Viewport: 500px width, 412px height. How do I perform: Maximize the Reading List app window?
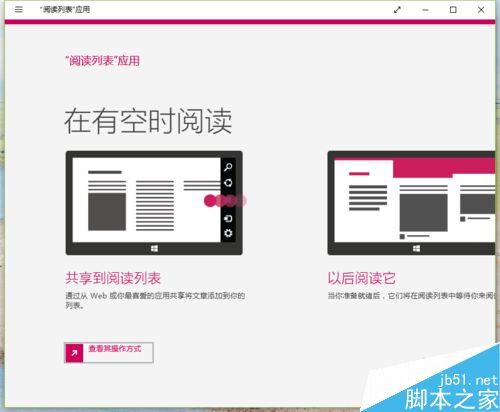click(453, 10)
